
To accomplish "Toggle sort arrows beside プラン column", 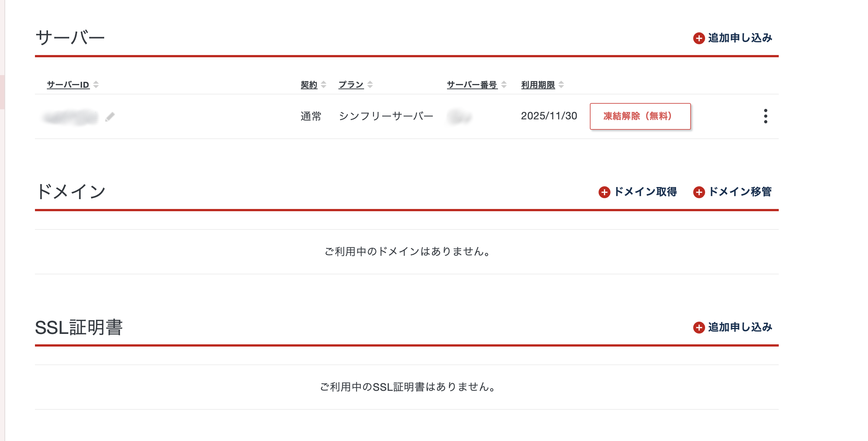I will tap(370, 85).
